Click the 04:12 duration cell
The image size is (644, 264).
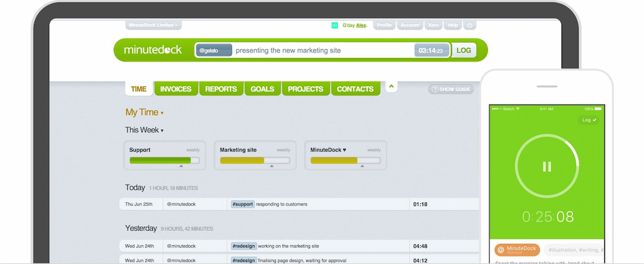pos(420,260)
